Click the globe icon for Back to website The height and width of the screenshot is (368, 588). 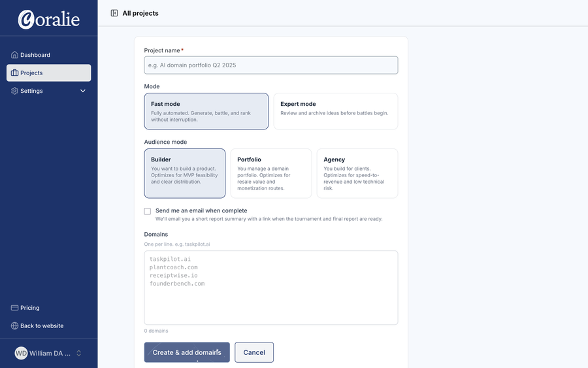(x=14, y=326)
